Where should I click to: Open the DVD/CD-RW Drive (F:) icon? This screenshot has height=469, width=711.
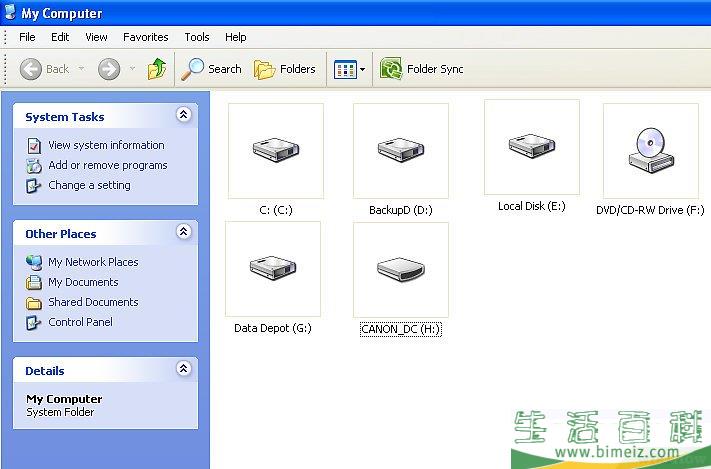(650, 151)
